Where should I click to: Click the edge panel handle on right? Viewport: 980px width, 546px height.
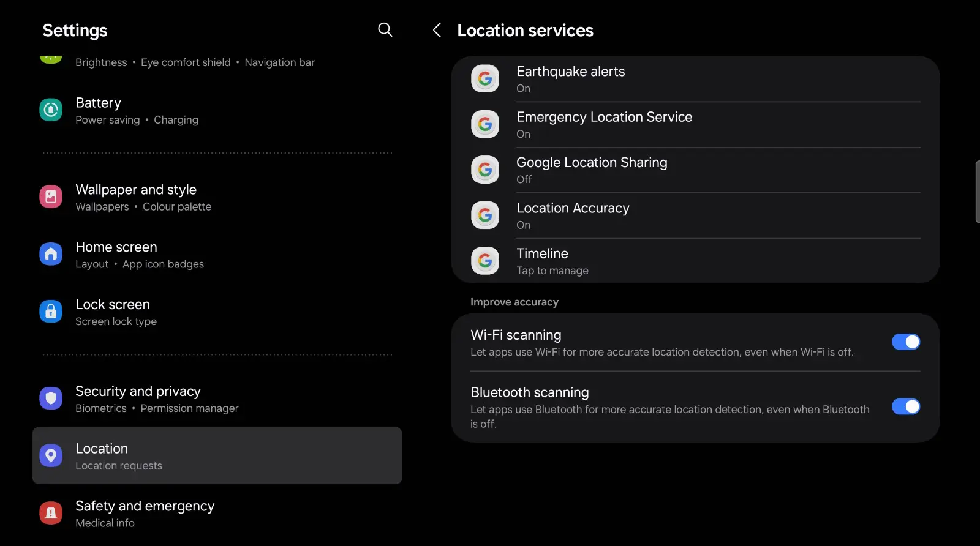[978, 192]
